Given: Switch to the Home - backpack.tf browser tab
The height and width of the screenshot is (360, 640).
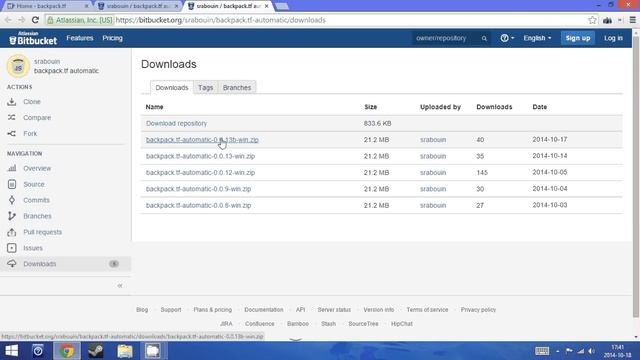Looking at the screenshot, I should pos(46,6).
